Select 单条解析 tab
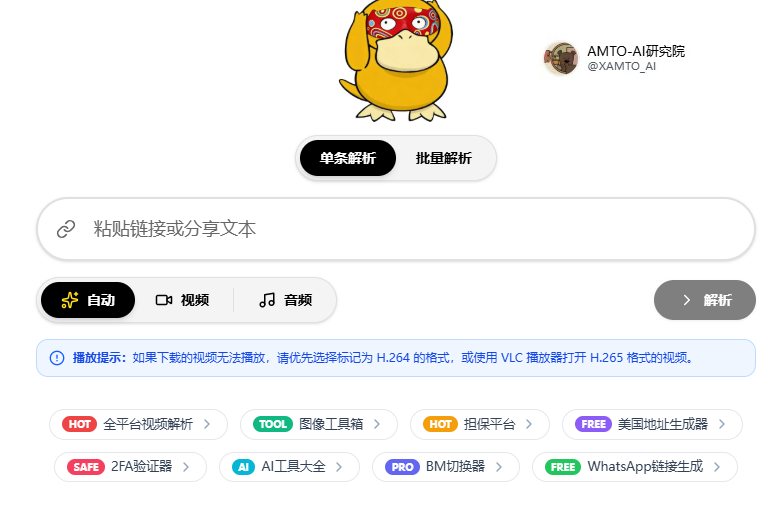 (348, 158)
